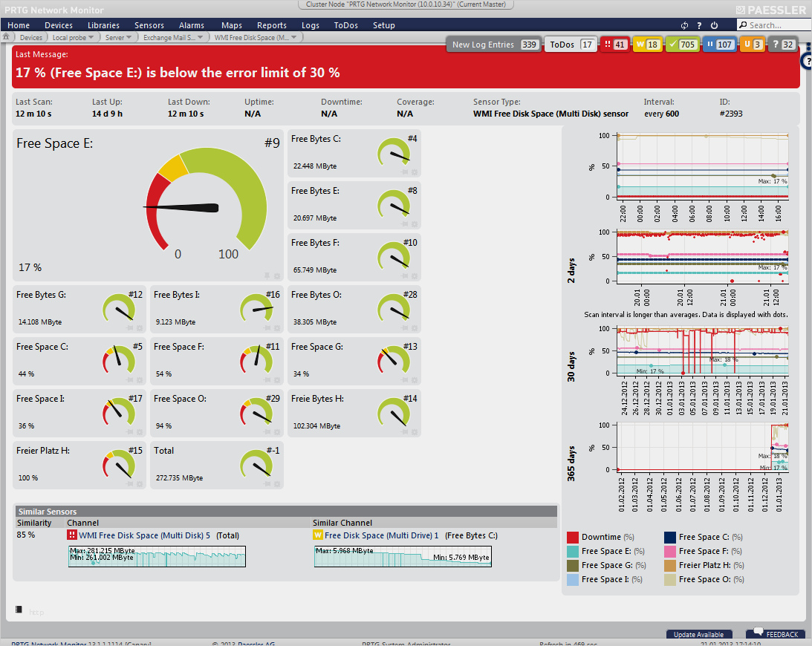Click the pin icon on Free Space O: card
Screen dimensions: 812x646
(x=267, y=431)
